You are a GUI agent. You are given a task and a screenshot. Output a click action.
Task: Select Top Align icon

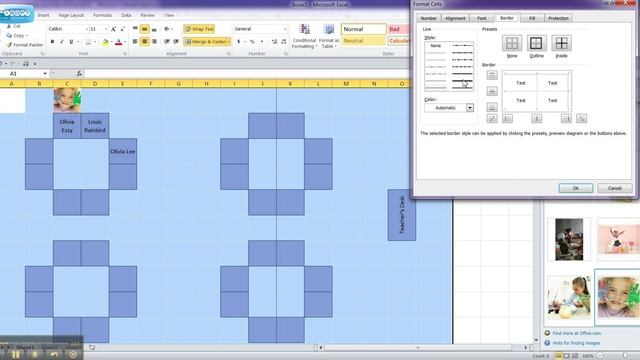[x=135, y=29]
